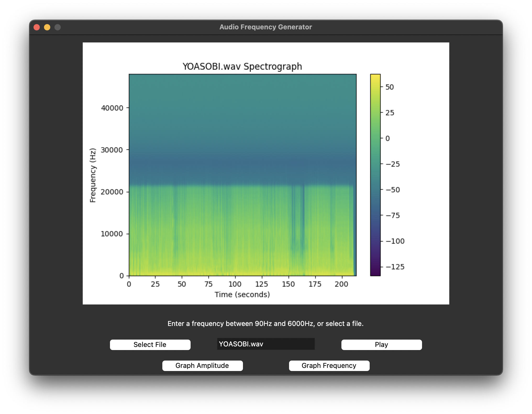
Task: Click the 0 tick label on the time axis
Action: pyautogui.click(x=129, y=284)
